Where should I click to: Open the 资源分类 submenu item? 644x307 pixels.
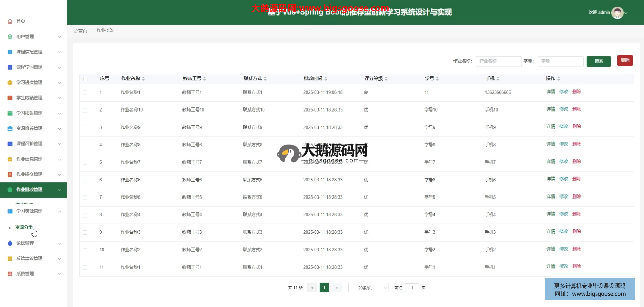24,227
